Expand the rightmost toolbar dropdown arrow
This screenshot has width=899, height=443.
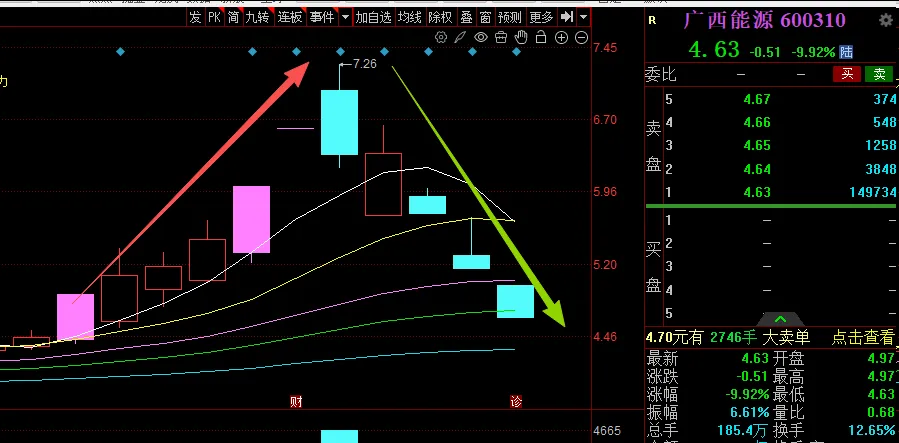click(x=584, y=17)
